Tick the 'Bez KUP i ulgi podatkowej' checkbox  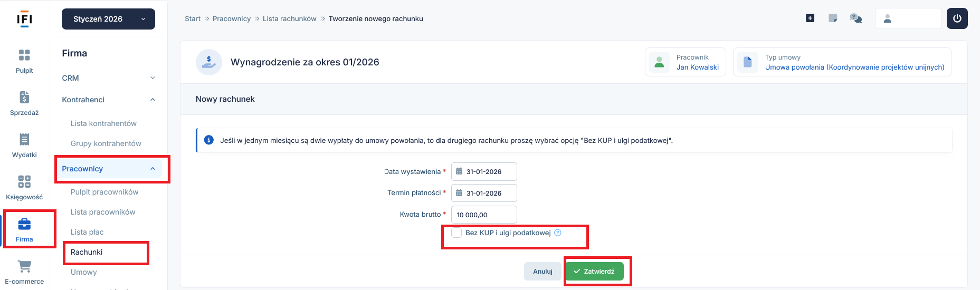coord(457,233)
